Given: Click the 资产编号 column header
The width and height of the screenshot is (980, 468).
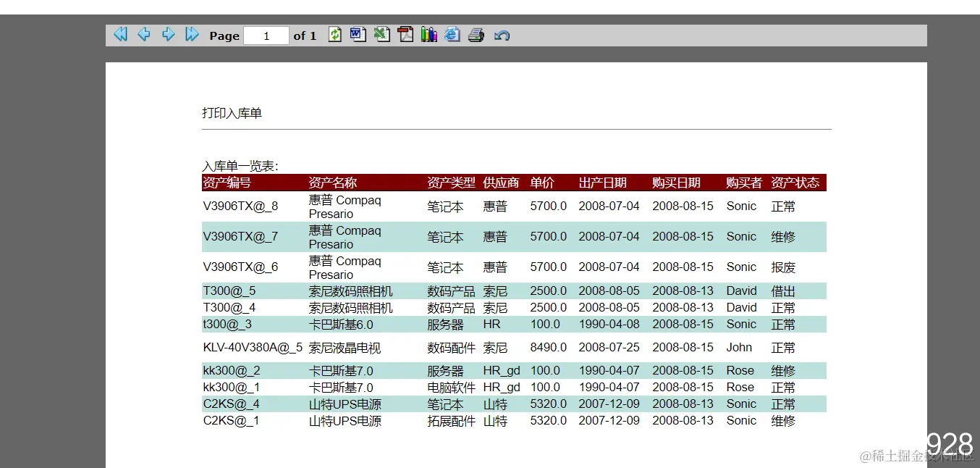Looking at the screenshot, I should point(227,183).
